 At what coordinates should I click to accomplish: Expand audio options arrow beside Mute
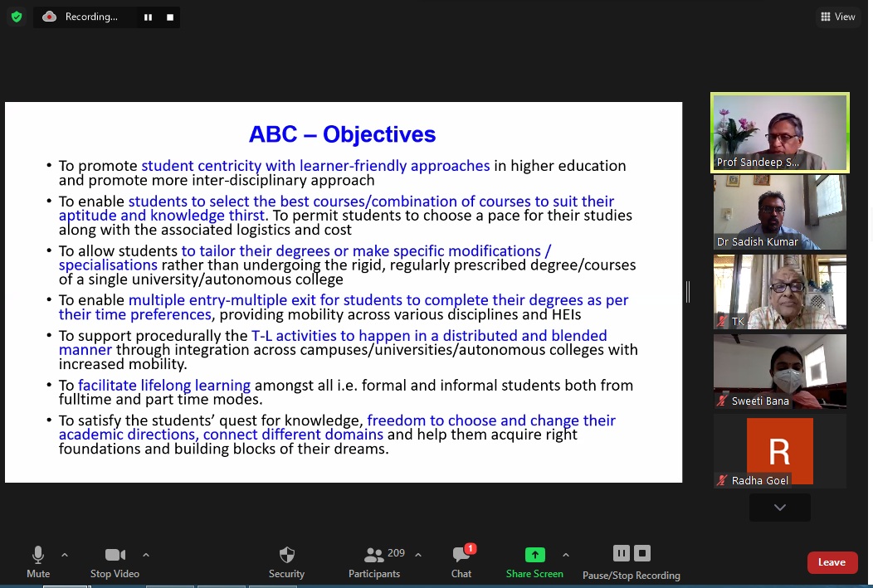click(65, 555)
